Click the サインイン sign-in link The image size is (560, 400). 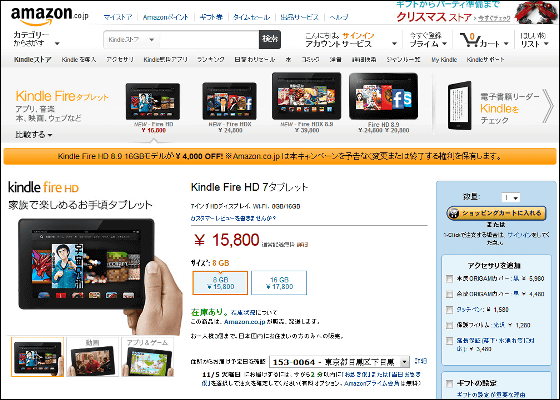coord(358,35)
